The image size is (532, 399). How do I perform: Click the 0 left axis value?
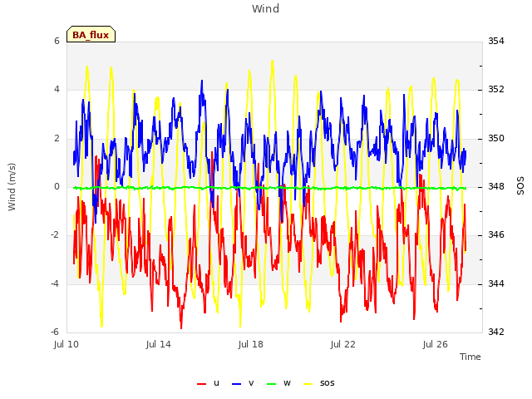(57, 186)
